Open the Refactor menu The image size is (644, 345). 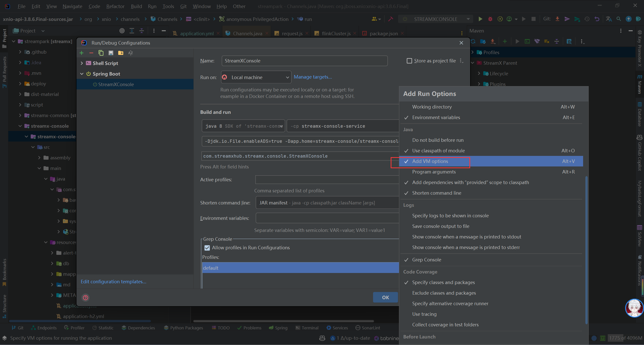[115, 6]
